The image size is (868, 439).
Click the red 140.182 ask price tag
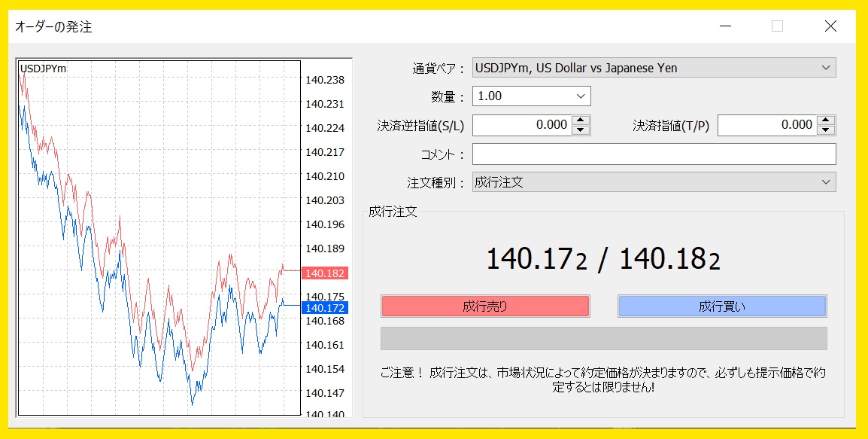(x=325, y=273)
